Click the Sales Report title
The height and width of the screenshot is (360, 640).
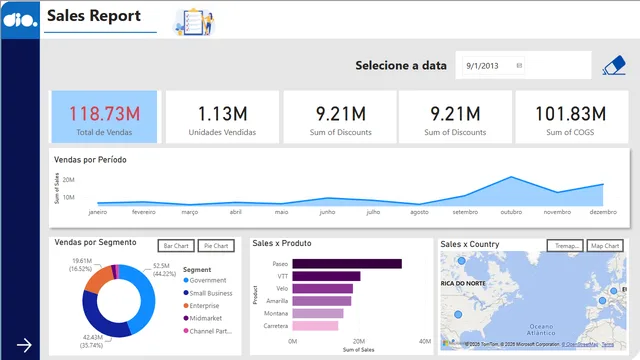click(x=93, y=16)
